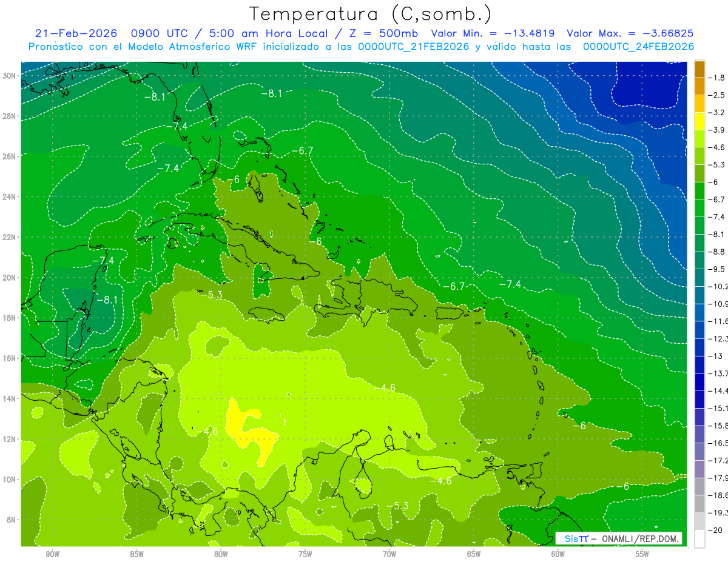
Task: Click the "18N" latitude axis label
Action: [10, 318]
